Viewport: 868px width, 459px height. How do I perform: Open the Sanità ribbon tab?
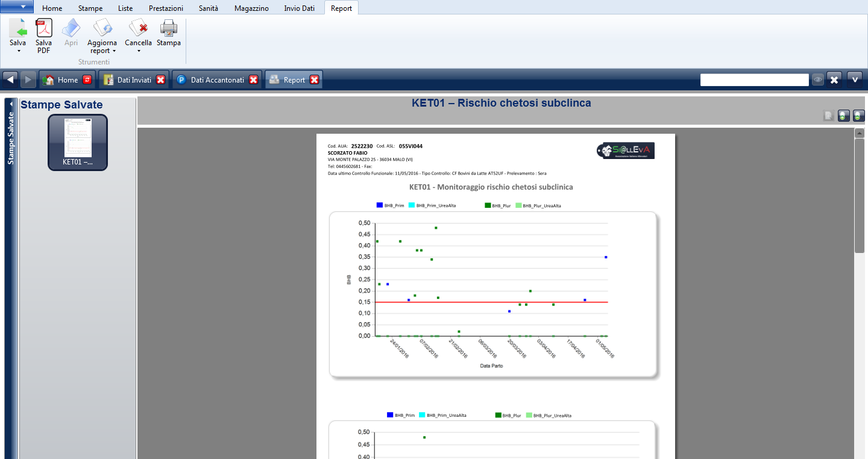coord(209,8)
